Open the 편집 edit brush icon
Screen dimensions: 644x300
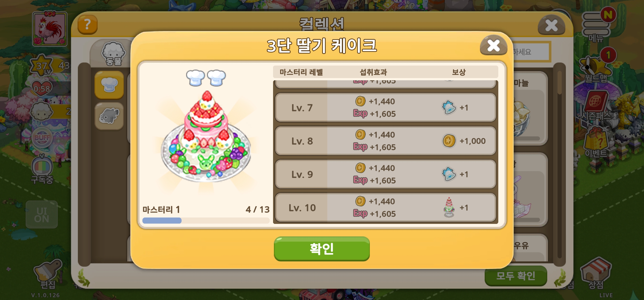[48, 274]
